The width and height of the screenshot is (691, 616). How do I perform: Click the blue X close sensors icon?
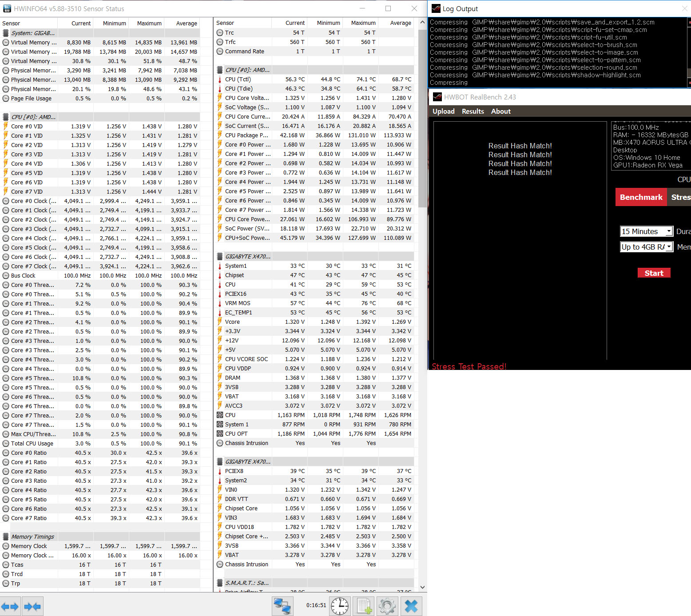(x=411, y=606)
